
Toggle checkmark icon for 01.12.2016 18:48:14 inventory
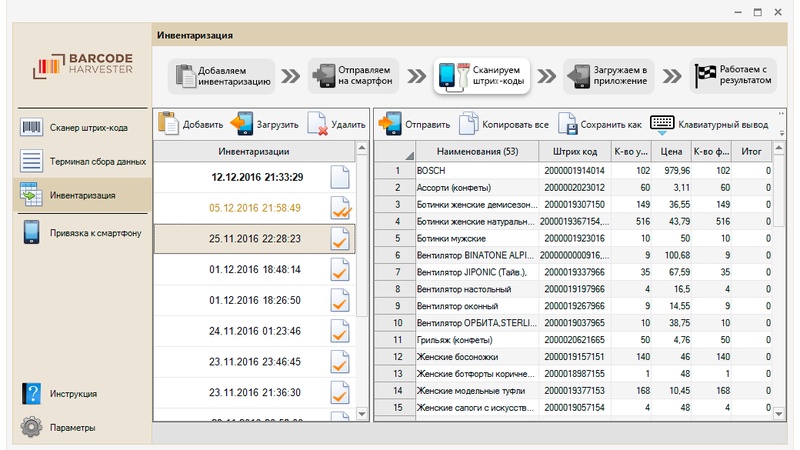[341, 270]
